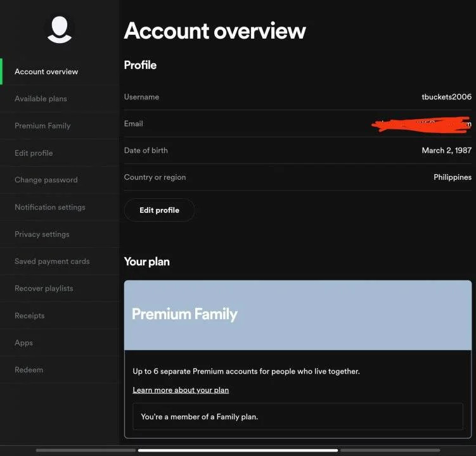Click the Date of birth label
The width and height of the screenshot is (476, 456).
tap(146, 150)
